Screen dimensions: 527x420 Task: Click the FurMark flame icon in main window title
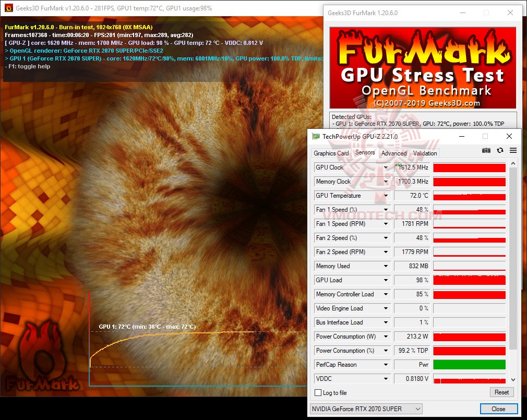tap(9, 8)
